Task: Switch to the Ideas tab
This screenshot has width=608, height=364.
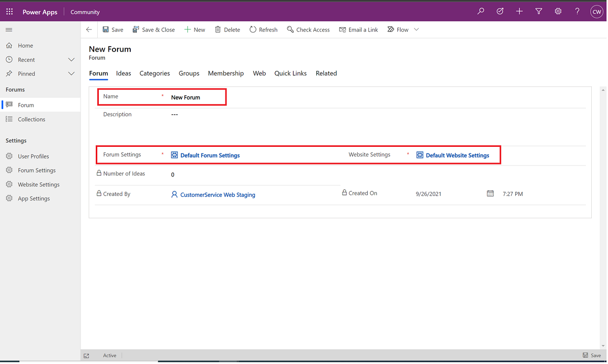Action: point(124,73)
